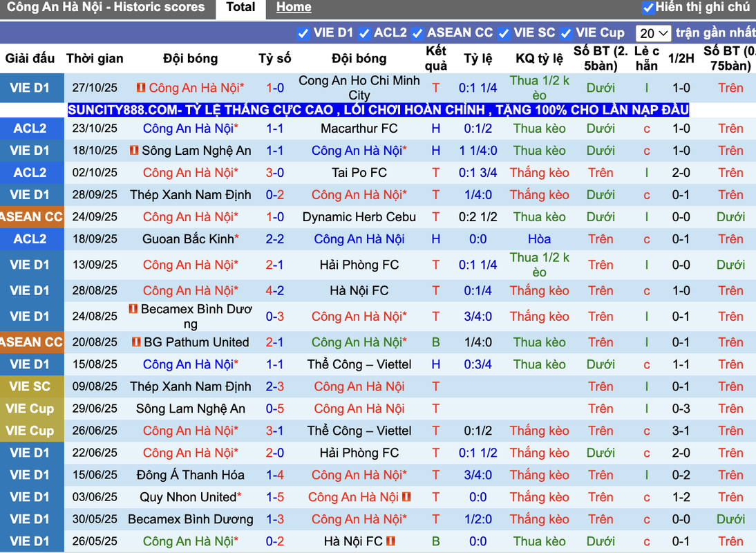Click the Thời gian column header

95,58
